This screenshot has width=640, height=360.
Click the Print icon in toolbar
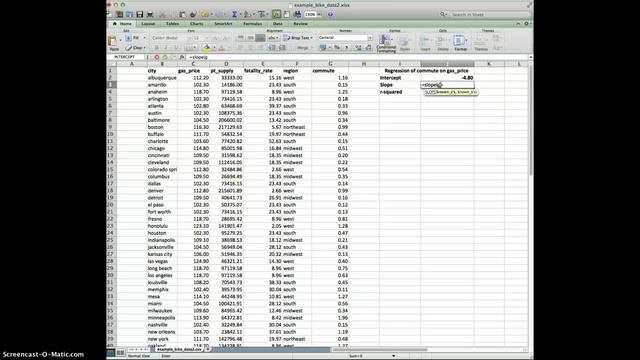point(150,15)
